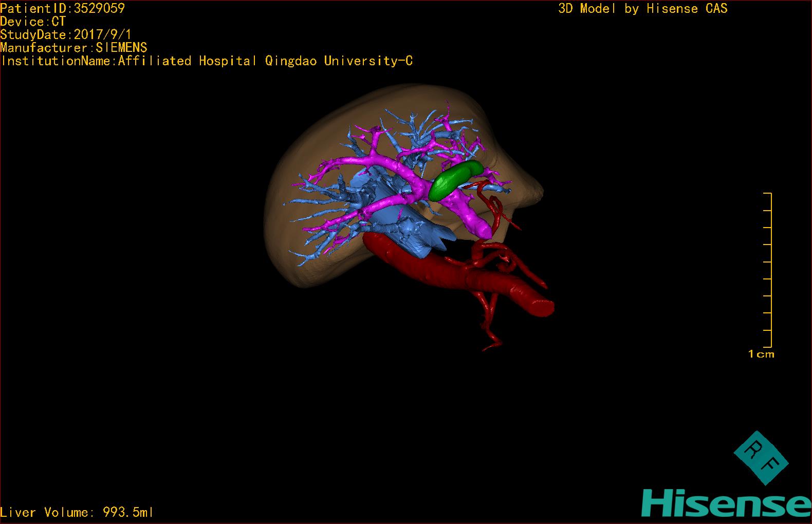Viewport: 812px width, 524px height.
Task: Click the 3D Model by Hisense CAS title
Action: coord(643,9)
